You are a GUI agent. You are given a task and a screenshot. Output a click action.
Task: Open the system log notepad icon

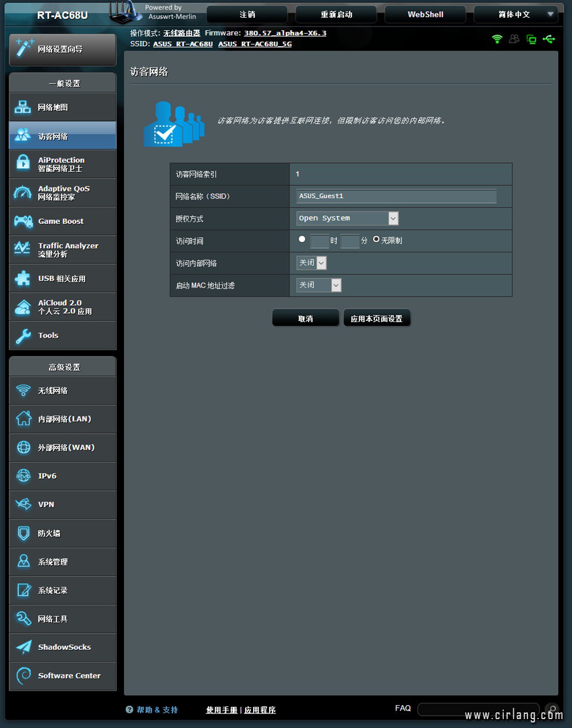tap(23, 590)
